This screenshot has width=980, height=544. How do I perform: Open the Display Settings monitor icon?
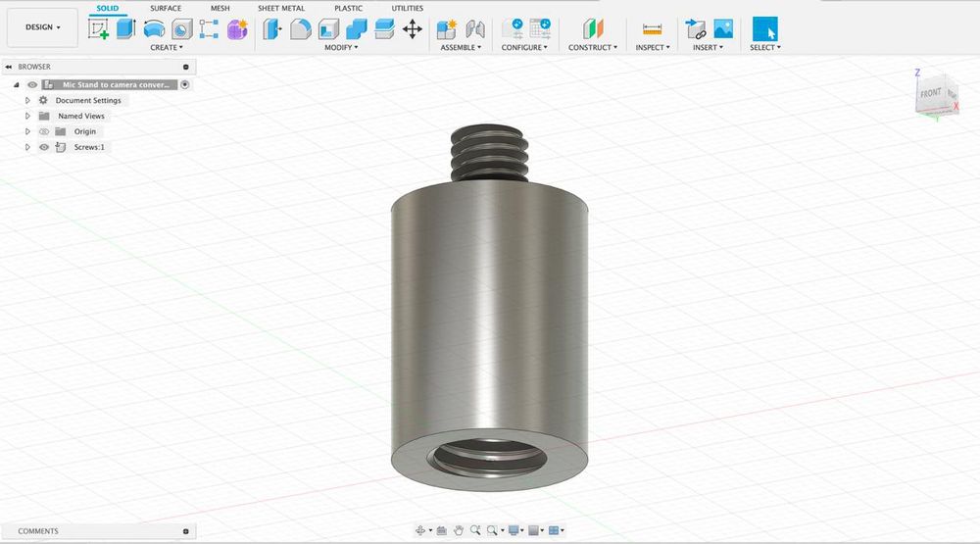click(x=514, y=530)
